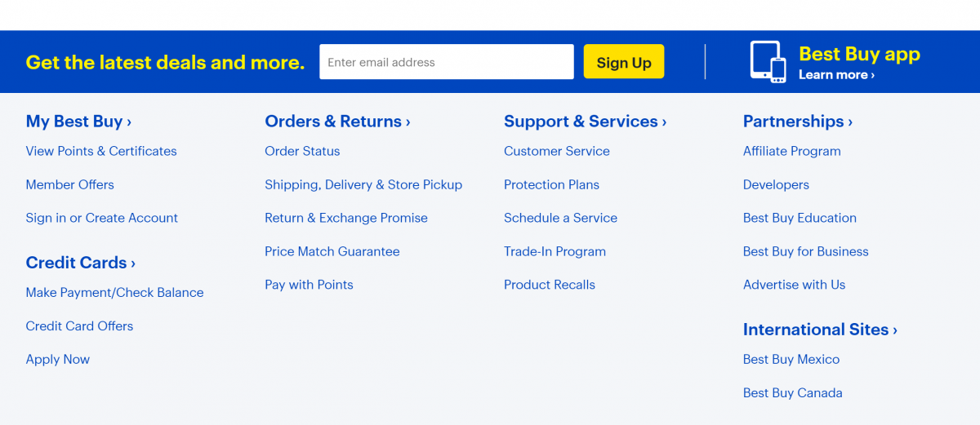Open the Support & Services heading

[585, 122]
